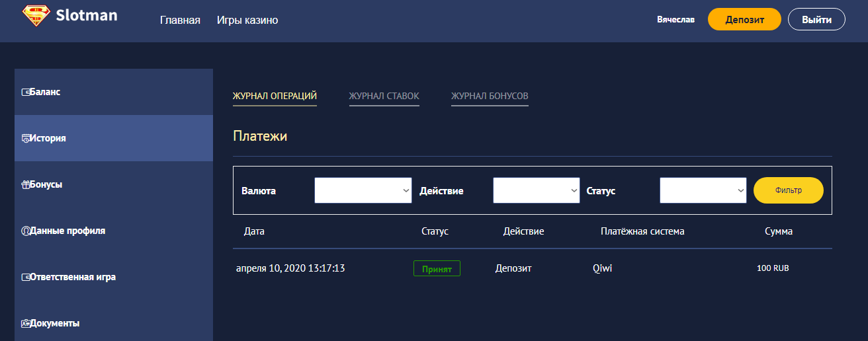Click the Дата column header

point(254,232)
